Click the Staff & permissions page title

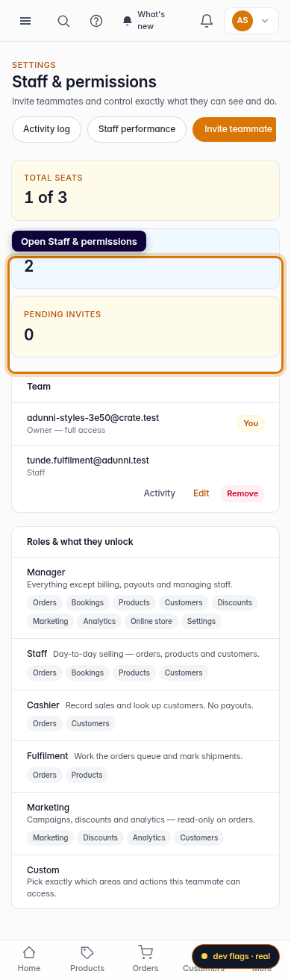pos(84,82)
